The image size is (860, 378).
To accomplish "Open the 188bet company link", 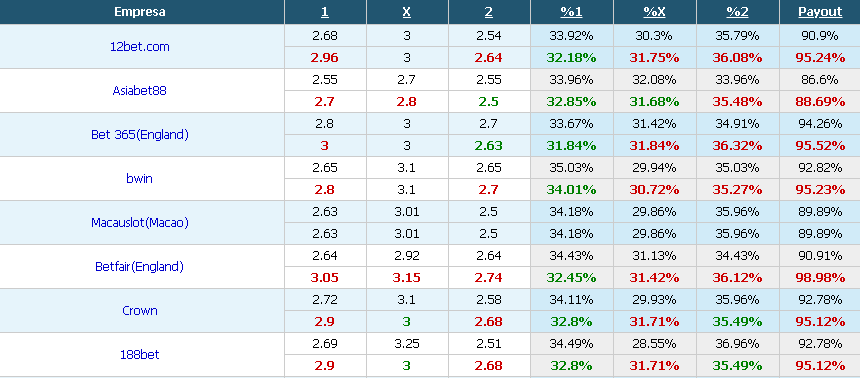I will 140,354.
